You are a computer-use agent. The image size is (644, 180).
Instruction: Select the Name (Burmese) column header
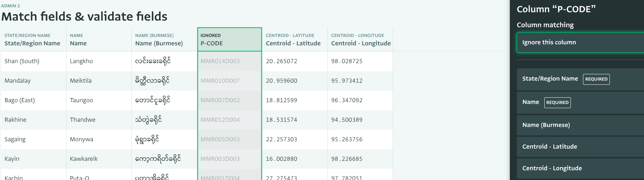tap(164, 39)
